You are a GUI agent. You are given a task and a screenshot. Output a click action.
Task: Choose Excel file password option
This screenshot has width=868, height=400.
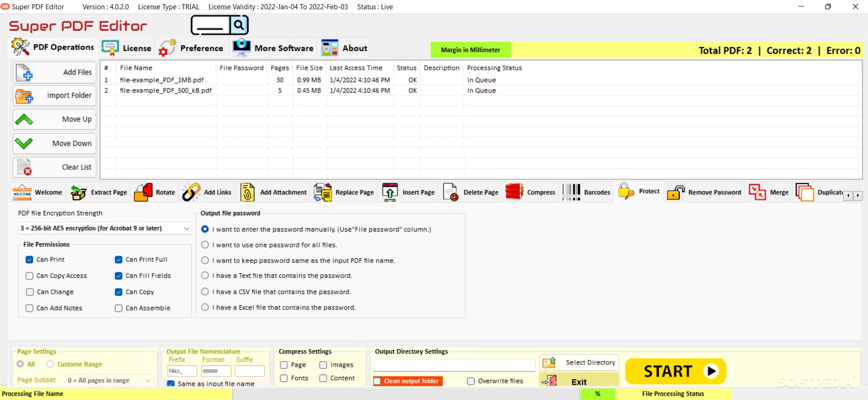tap(205, 307)
